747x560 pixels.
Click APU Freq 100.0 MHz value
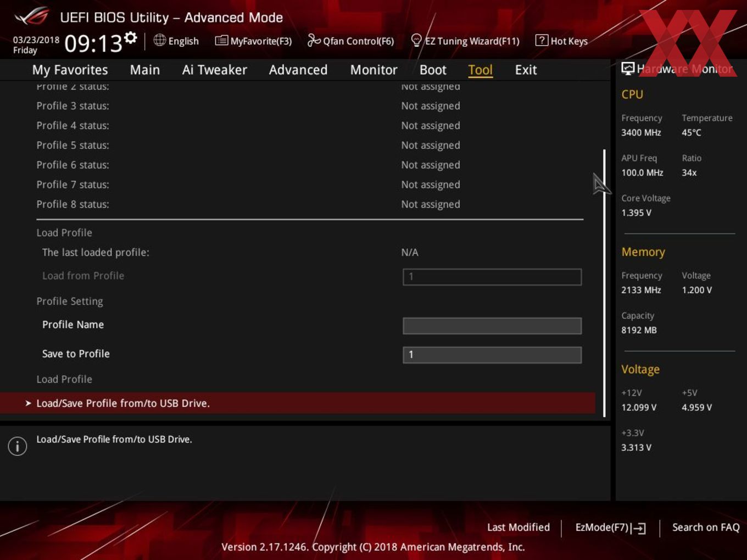642,172
